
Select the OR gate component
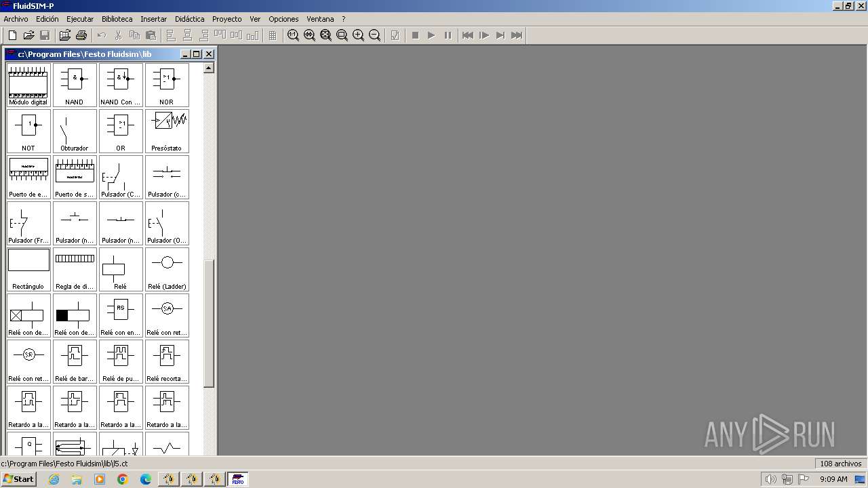tap(121, 131)
